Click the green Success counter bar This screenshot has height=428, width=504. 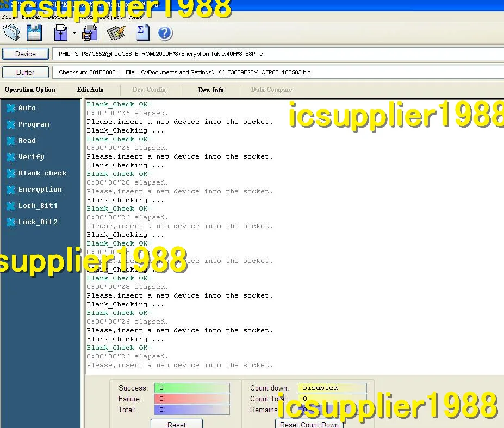192,388
